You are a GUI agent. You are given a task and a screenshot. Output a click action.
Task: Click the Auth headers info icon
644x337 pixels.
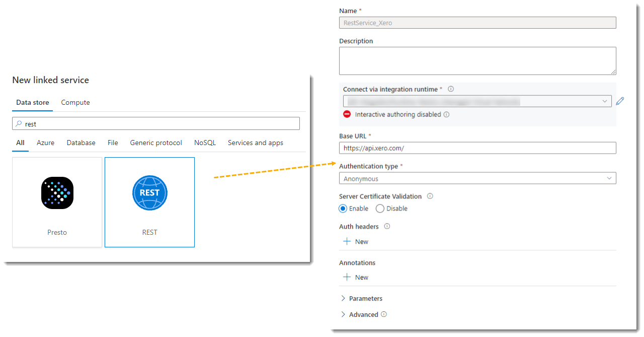[x=386, y=226]
